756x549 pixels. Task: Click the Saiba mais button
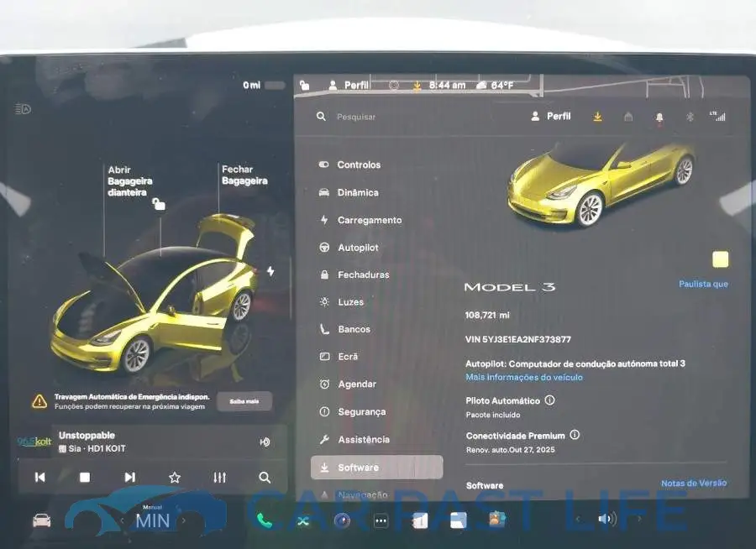coord(244,401)
